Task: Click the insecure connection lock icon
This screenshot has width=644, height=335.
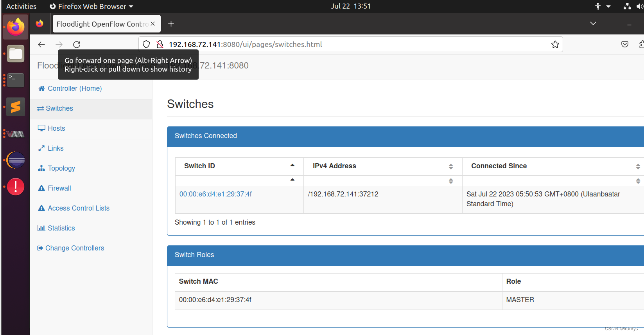Action: tap(160, 44)
